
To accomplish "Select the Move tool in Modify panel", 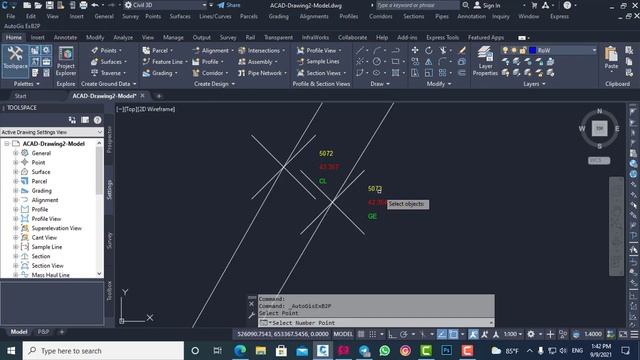I will click(x=415, y=50).
